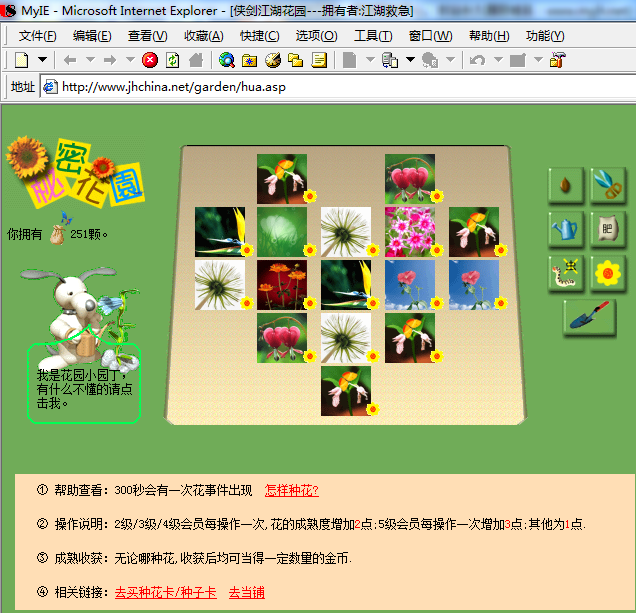Open the 文件(F) menu

(x=37, y=36)
